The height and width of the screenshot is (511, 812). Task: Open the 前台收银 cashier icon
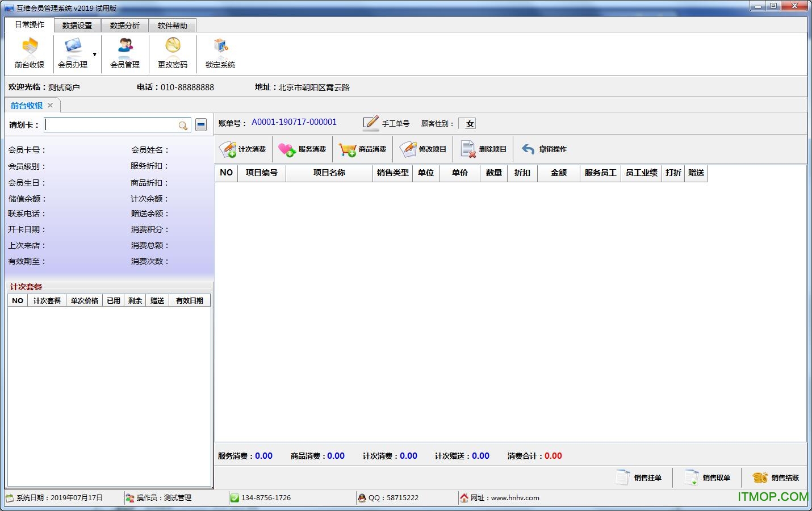coord(30,53)
